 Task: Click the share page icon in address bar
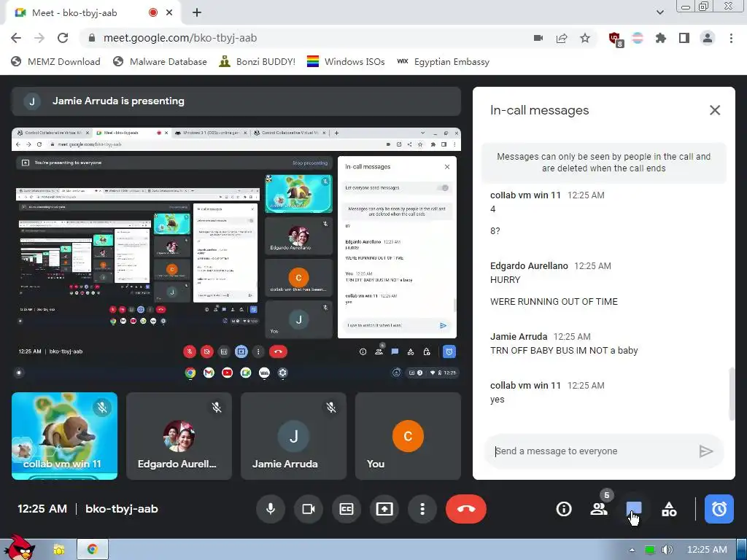562,38
